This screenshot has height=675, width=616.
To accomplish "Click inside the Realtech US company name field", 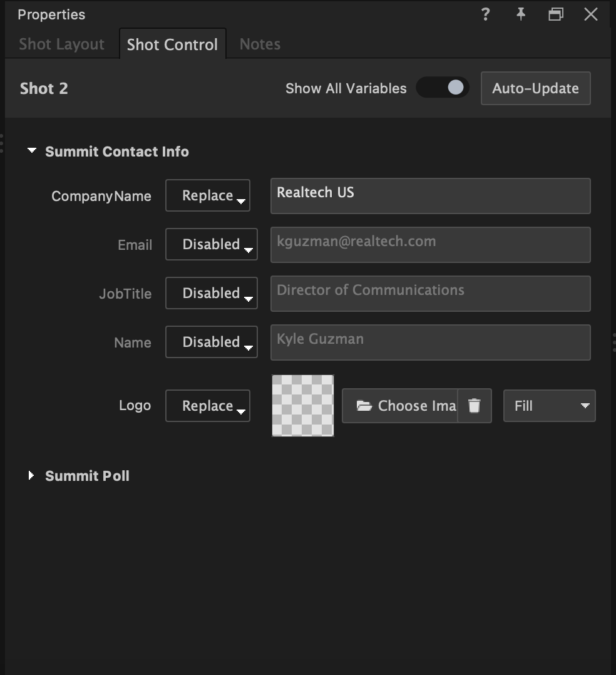I will (x=430, y=195).
